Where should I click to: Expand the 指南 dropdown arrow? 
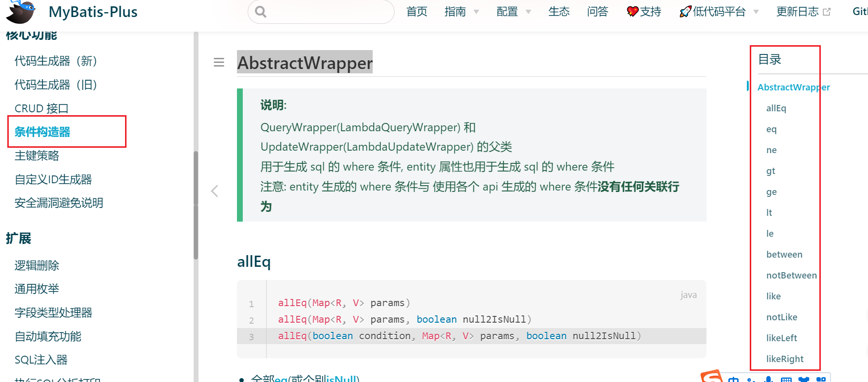coord(476,12)
